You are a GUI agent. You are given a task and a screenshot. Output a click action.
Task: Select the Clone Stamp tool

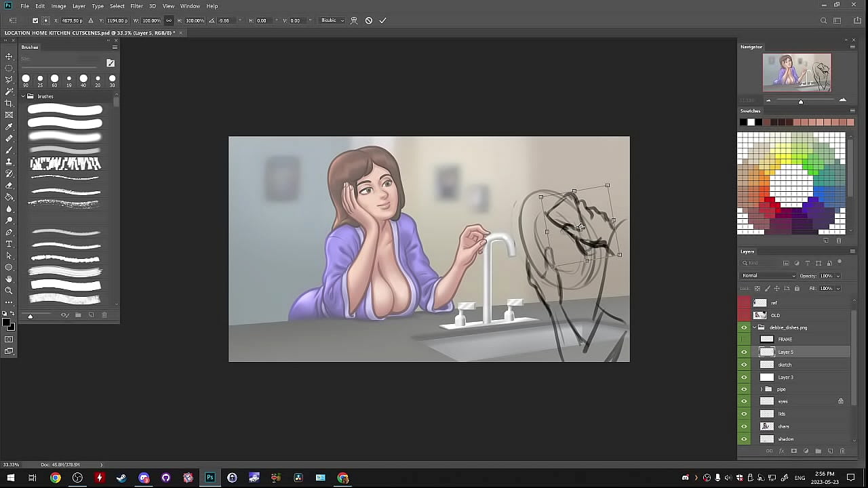(9, 162)
